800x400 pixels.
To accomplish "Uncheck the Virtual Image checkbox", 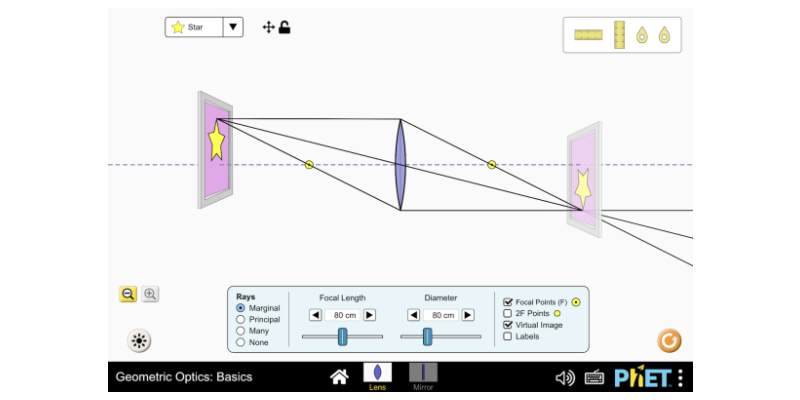I will (508, 325).
